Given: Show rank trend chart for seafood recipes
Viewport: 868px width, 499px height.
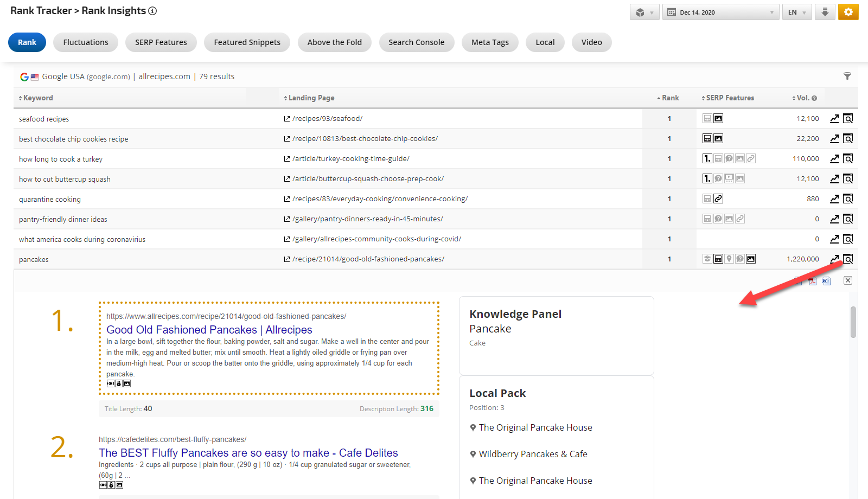Looking at the screenshot, I should click(x=834, y=119).
